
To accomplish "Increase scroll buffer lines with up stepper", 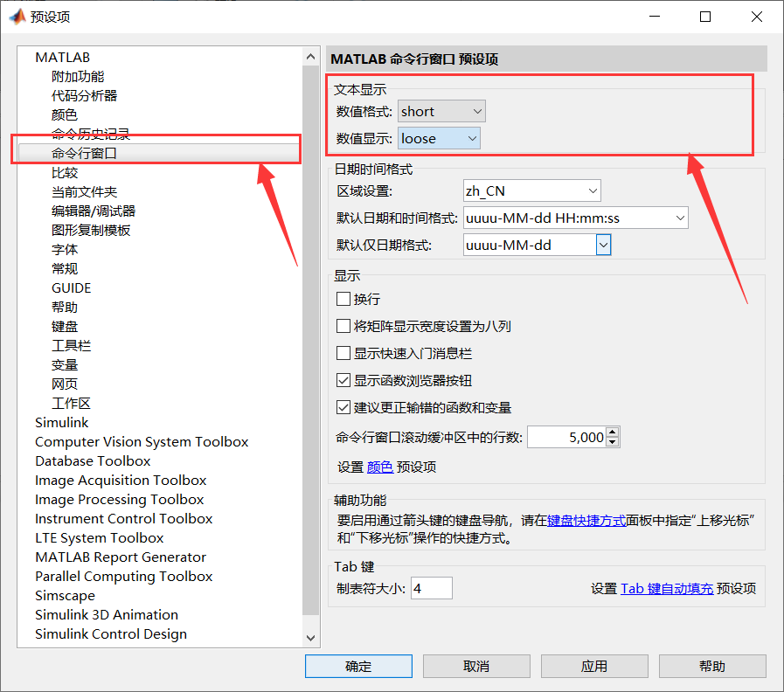I will tap(613, 432).
